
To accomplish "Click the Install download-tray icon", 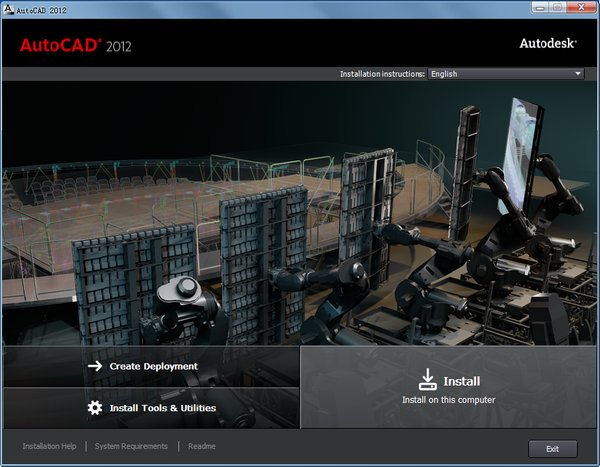I will point(427,379).
